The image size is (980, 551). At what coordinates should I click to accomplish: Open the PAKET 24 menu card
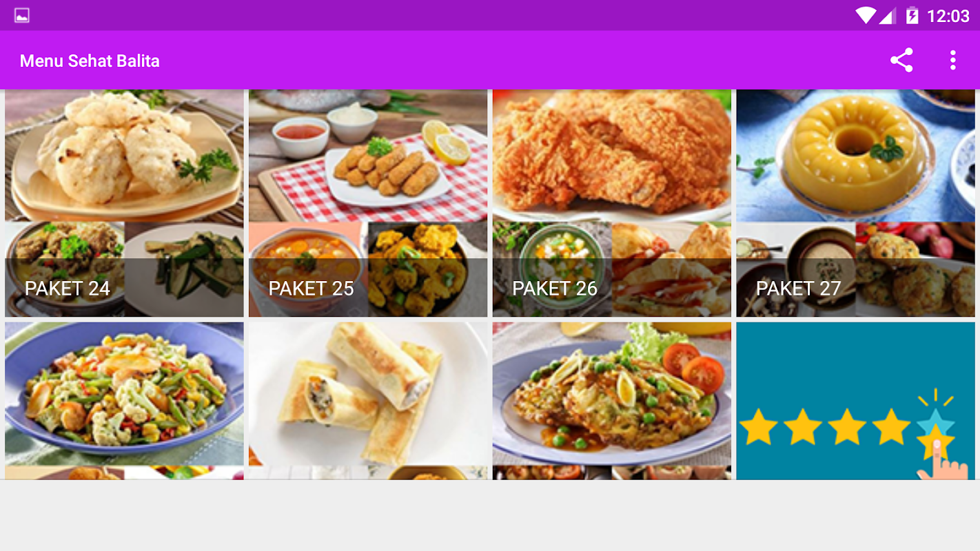124,203
